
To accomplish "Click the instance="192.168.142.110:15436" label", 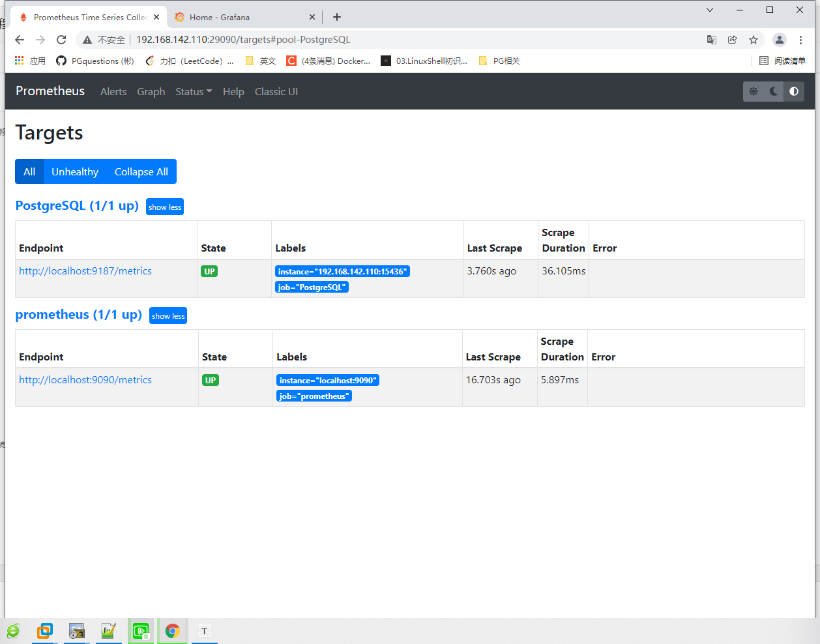I will tap(342, 271).
